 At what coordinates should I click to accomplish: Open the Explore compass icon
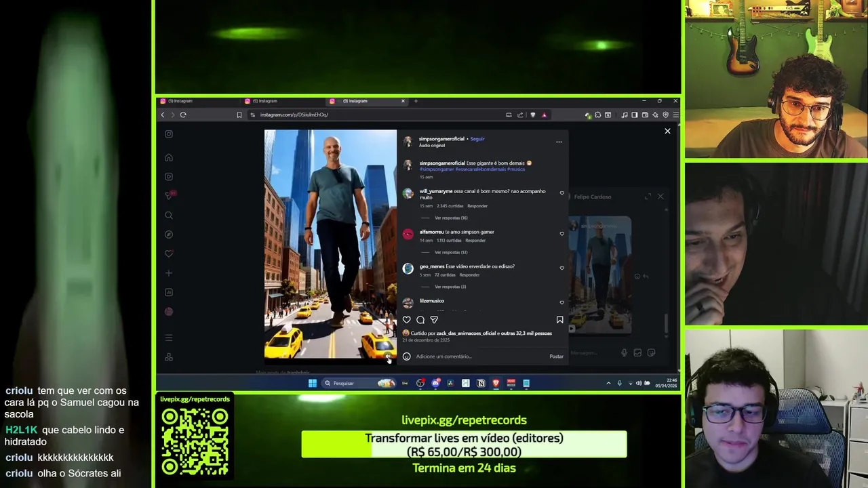[169, 235]
